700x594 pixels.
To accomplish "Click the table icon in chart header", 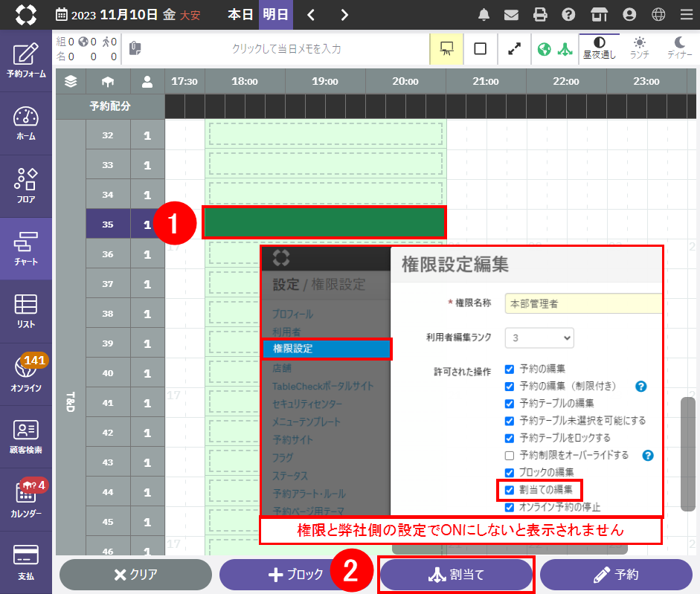I will (108, 81).
